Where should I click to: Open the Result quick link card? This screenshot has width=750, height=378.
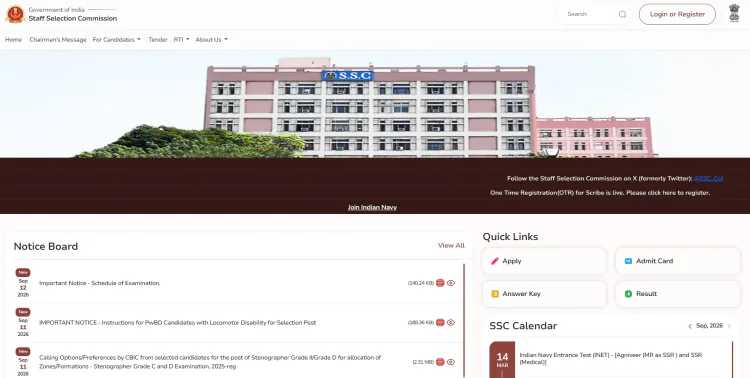click(678, 294)
